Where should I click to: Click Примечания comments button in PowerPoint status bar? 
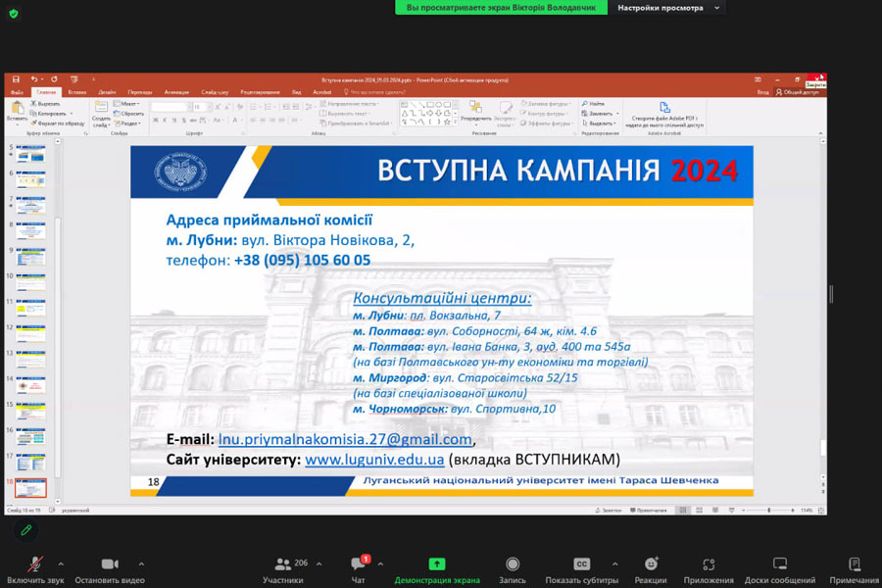(648, 511)
